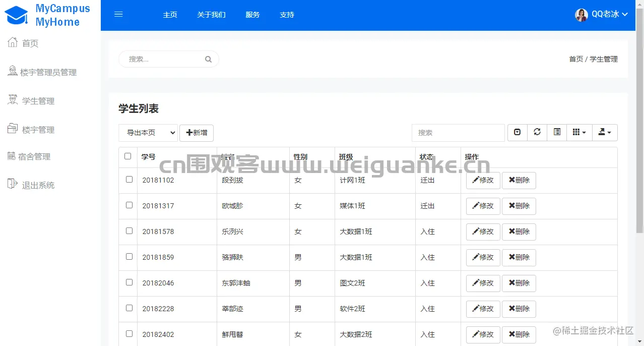
Task: Click pencil icon for student 20181102
Action: [x=475, y=180]
